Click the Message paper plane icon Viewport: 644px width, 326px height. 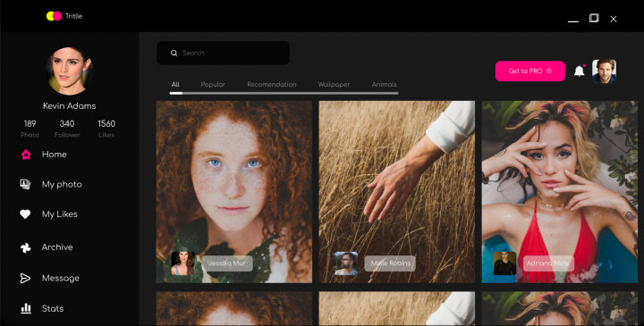tap(25, 278)
